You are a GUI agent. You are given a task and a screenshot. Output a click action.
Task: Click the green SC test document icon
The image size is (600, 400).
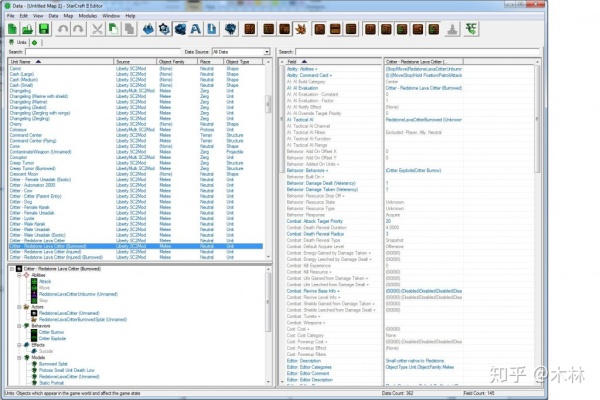point(471,29)
